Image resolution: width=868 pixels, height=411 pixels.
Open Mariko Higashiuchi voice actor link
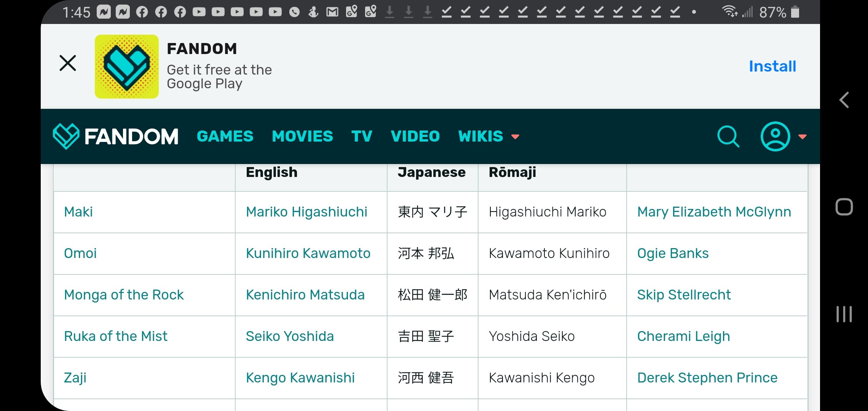coord(306,212)
